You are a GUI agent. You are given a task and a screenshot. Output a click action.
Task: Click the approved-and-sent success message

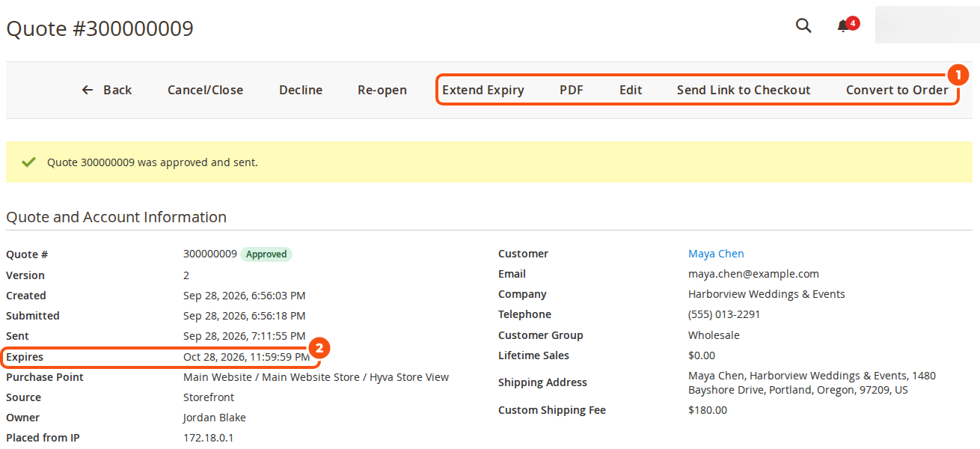(x=153, y=162)
